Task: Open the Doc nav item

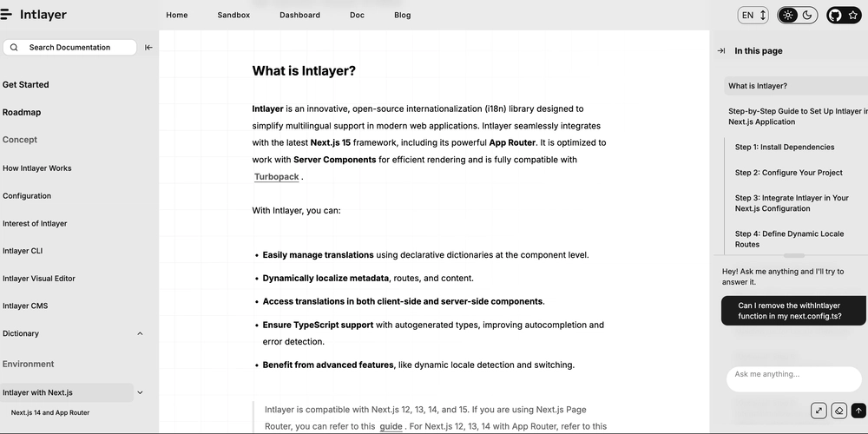Action: (x=357, y=15)
